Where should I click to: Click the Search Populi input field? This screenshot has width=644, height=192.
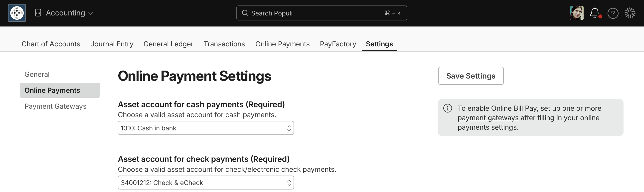(322, 13)
